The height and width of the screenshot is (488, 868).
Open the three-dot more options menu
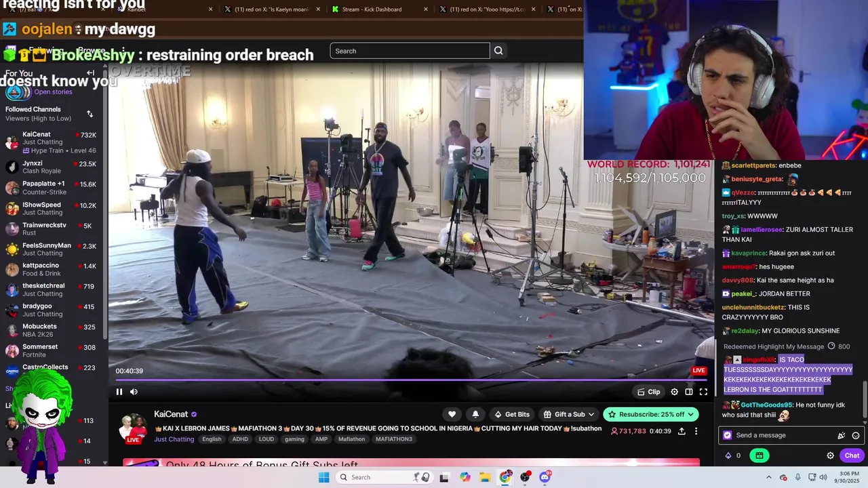696,431
